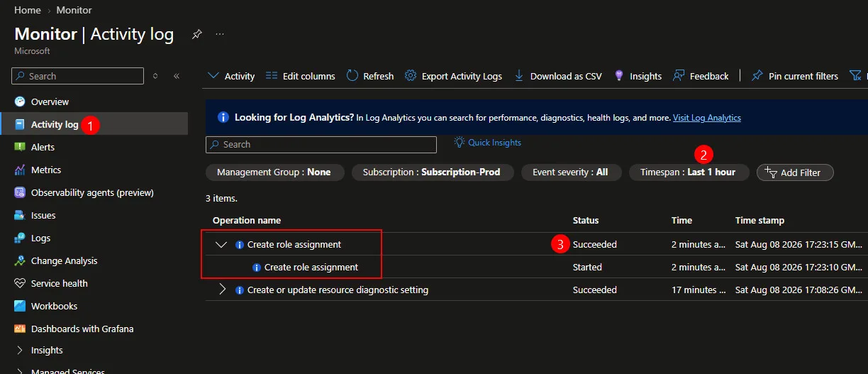Open Service health in sidebar
This screenshot has width=868, height=374.
pos(60,283)
